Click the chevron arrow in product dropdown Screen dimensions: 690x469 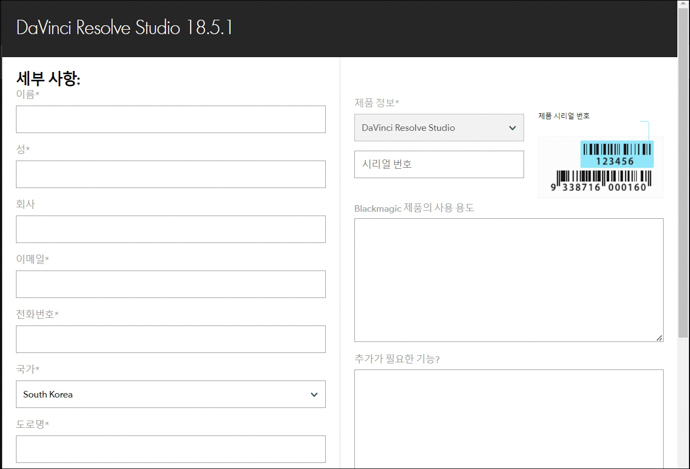coord(512,128)
